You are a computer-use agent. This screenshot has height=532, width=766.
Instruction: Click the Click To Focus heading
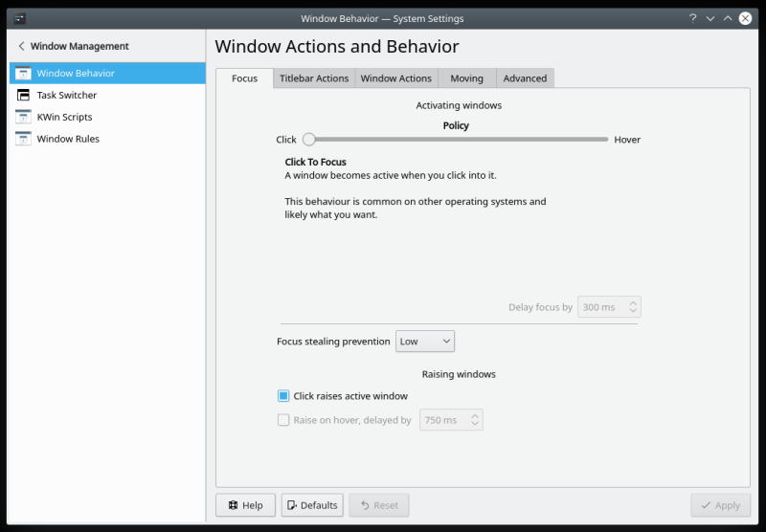point(316,162)
